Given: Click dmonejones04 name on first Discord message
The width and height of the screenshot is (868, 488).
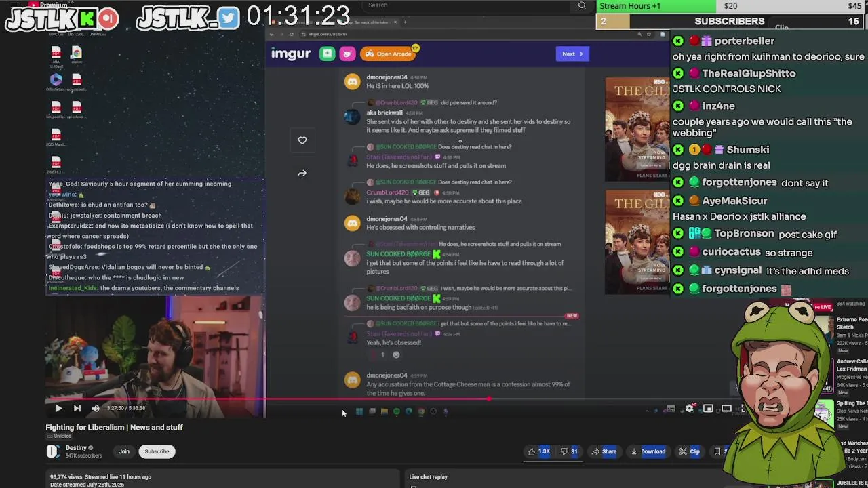Looking at the screenshot, I should pos(387,77).
